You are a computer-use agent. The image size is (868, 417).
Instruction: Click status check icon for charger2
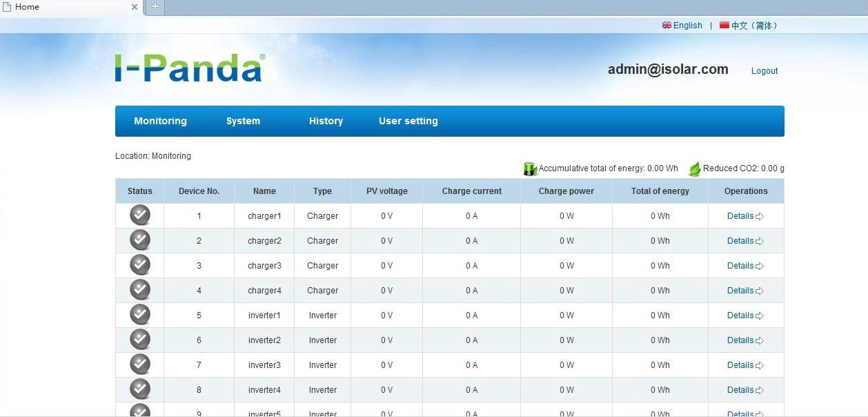140,240
